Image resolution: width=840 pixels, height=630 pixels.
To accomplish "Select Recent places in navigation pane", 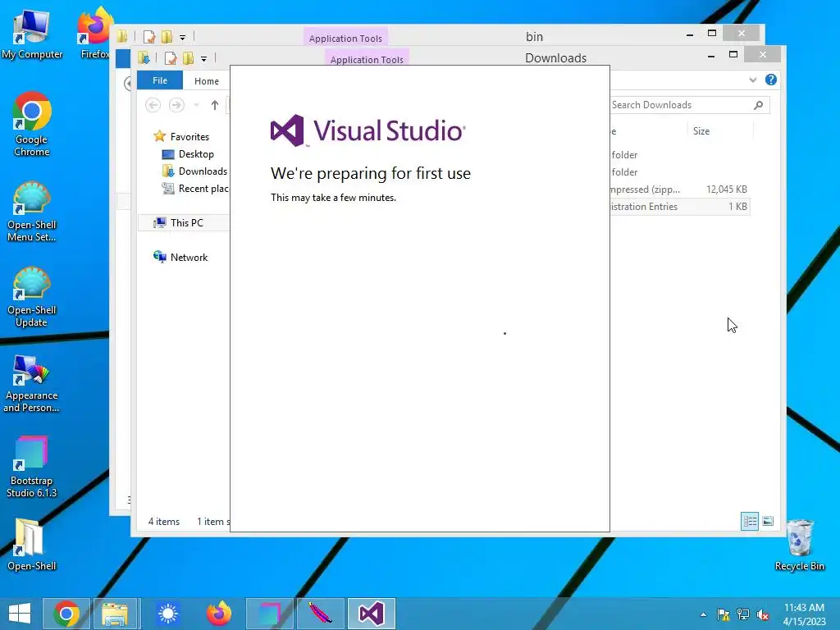I will pyautogui.click(x=195, y=189).
